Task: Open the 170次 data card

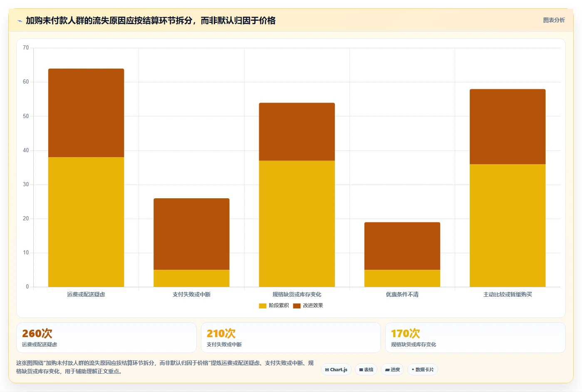Action: click(x=475, y=338)
